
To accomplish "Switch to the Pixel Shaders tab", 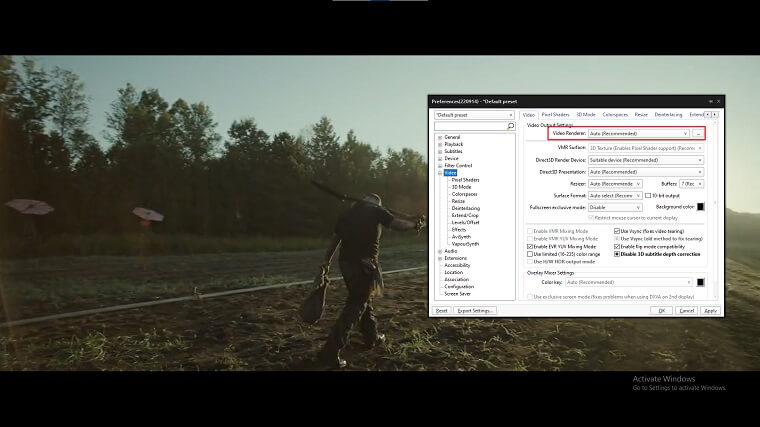I will coord(555,115).
